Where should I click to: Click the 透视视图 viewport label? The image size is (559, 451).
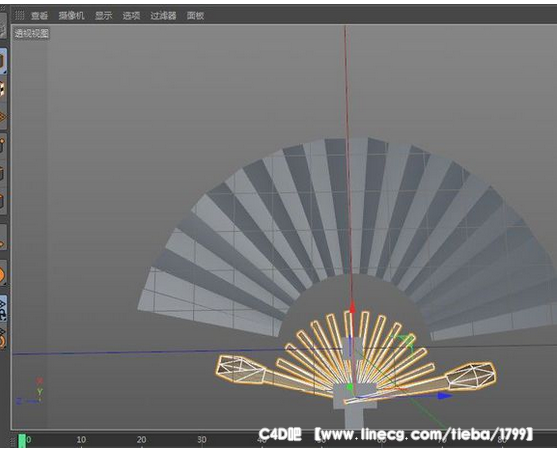tap(32, 34)
